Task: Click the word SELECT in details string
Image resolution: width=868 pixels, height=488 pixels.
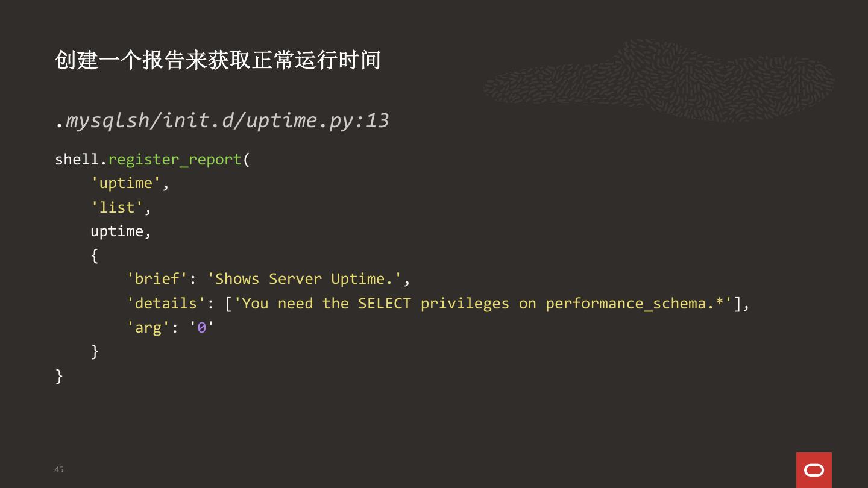Action: (x=384, y=303)
